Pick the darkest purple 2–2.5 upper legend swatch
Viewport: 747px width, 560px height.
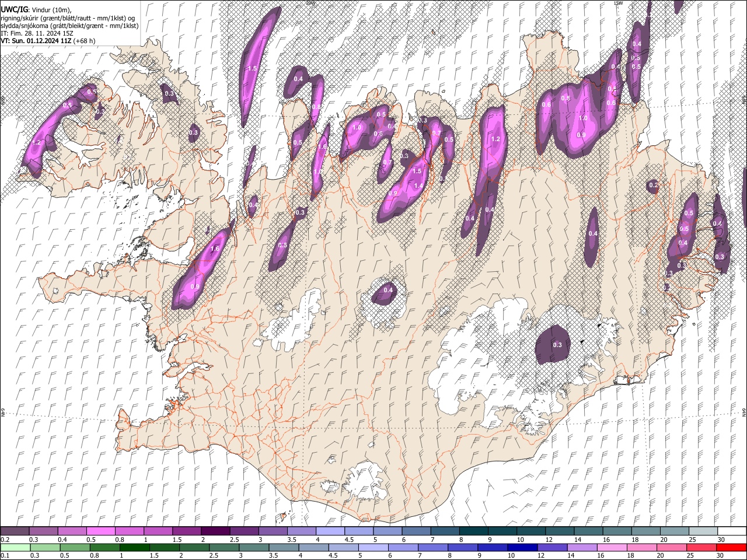[x=215, y=531]
